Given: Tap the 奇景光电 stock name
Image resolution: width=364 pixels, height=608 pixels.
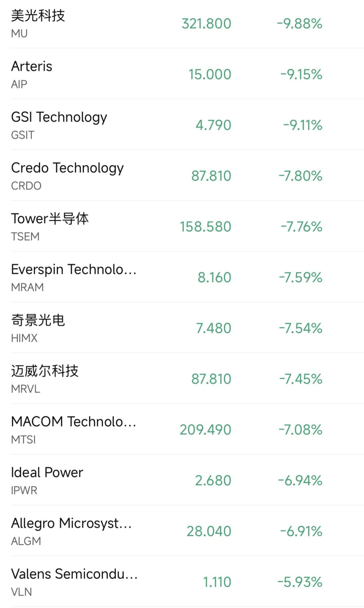Looking at the screenshot, I should coord(38,320).
